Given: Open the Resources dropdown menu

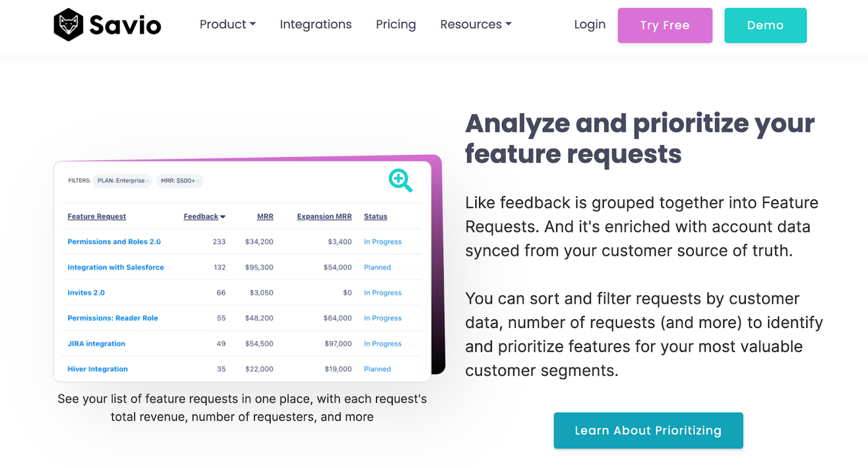Looking at the screenshot, I should [x=475, y=24].
